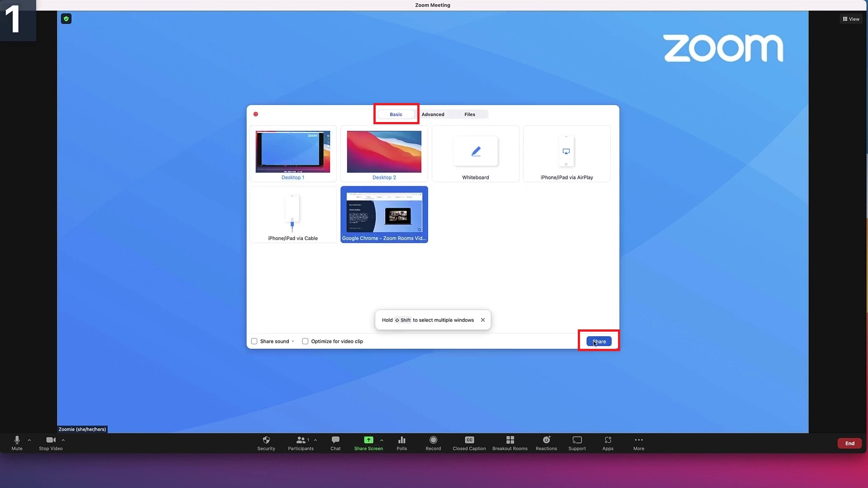868x488 pixels.
Task: Enable Closed Caption
Action: [x=469, y=443]
